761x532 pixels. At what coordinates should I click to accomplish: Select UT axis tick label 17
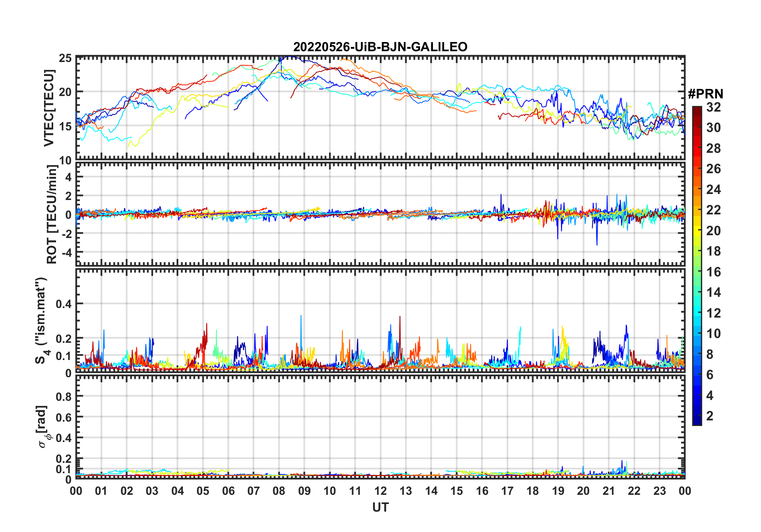(507, 491)
